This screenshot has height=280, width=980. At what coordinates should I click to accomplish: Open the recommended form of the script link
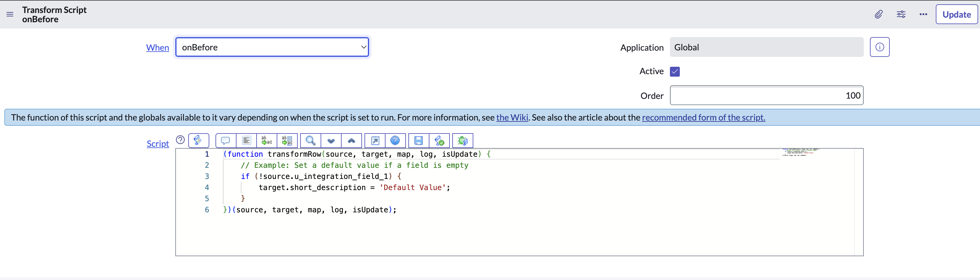(703, 117)
